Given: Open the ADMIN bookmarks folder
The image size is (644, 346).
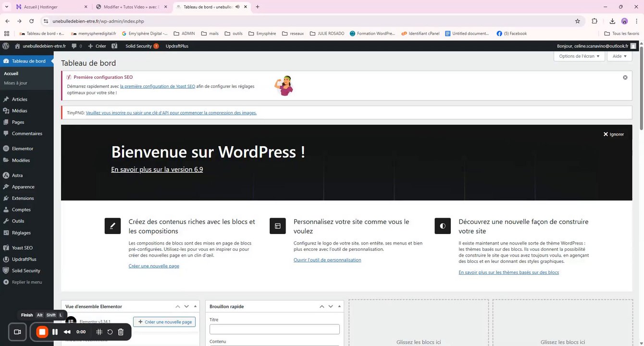Looking at the screenshot, I should [x=184, y=34].
